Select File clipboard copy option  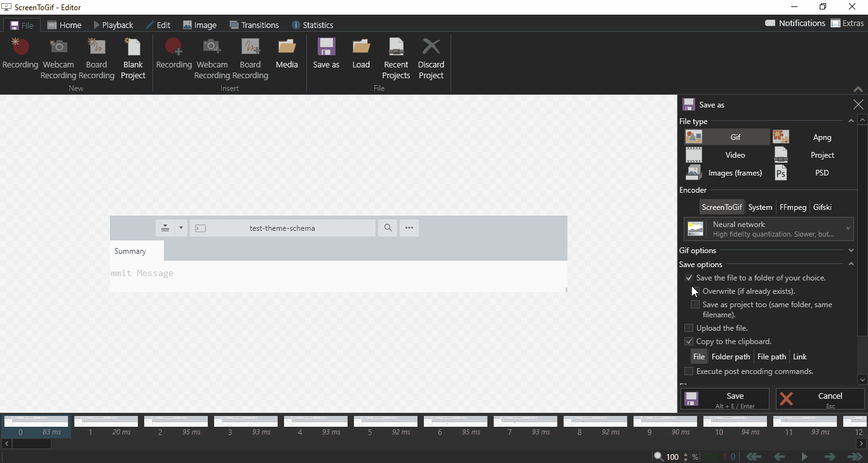(699, 357)
